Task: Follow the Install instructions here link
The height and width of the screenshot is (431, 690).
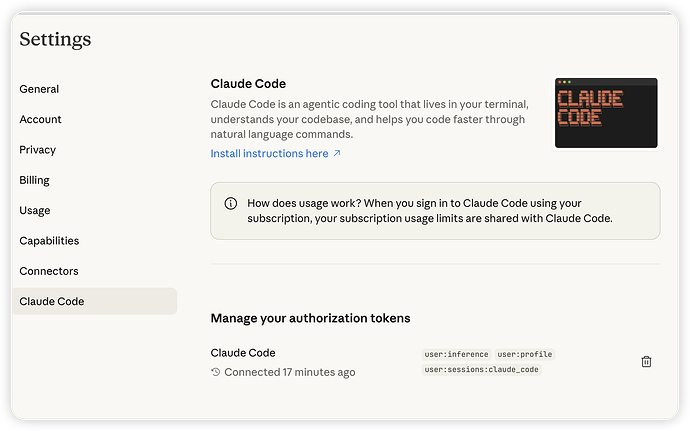Action: [x=269, y=153]
